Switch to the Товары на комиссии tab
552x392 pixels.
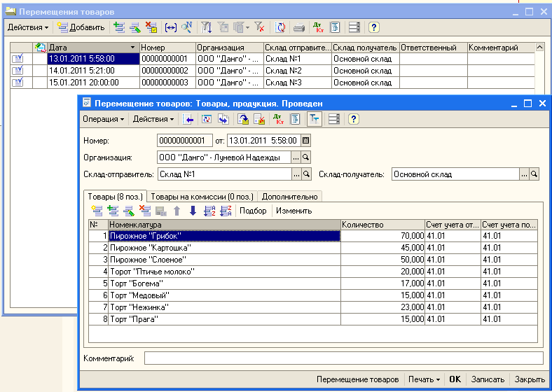click(x=202, y=196)
